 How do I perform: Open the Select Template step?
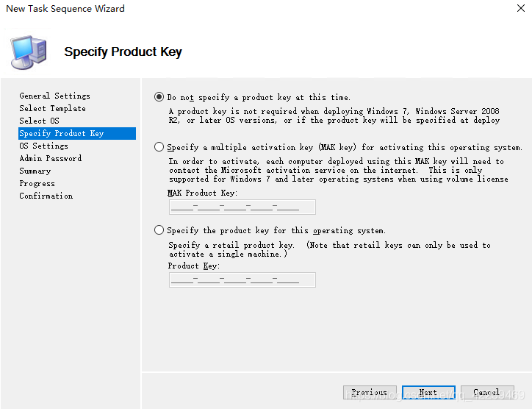point(52,108)
